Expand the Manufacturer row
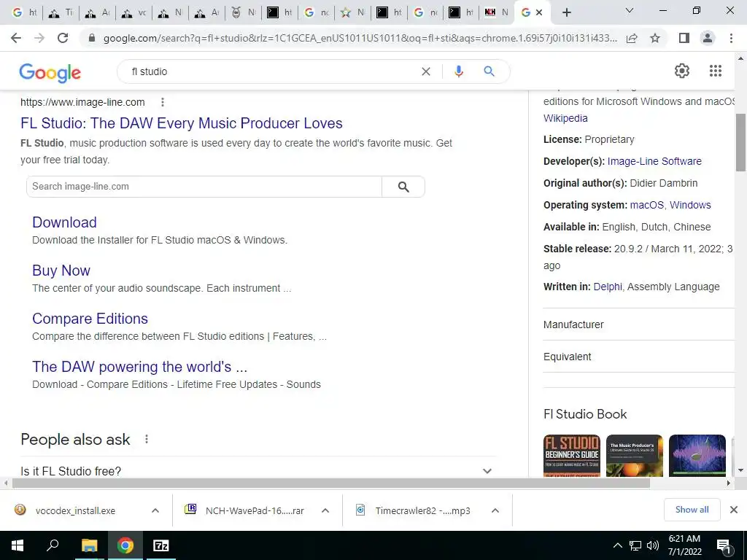The image size is (747, 560). (639, 324)
